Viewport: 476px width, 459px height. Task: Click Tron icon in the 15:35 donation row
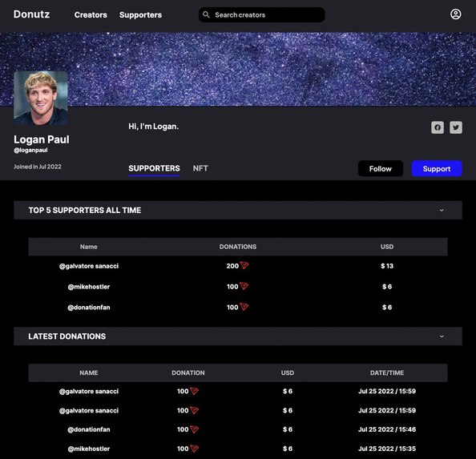pos(194,449)
